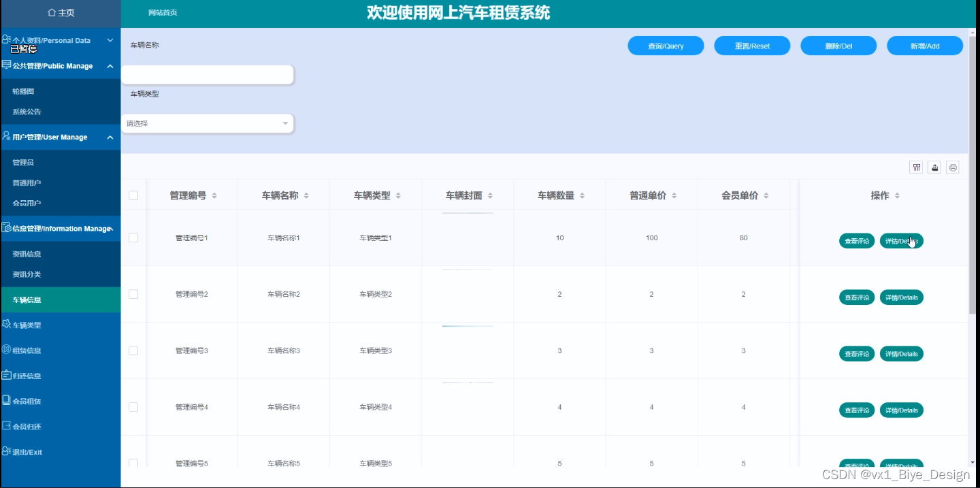Collapse the Information Manage section chevron

(112, 229)
